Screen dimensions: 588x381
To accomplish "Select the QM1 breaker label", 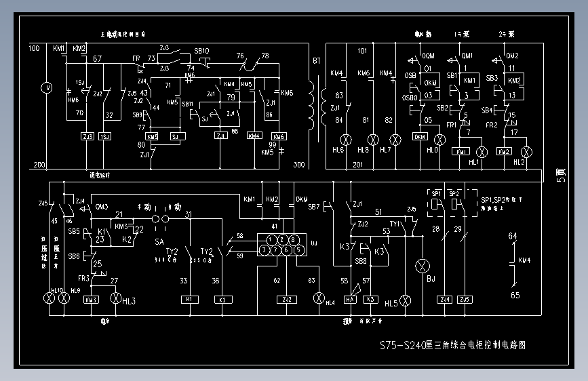I will [x=467, y=56].
